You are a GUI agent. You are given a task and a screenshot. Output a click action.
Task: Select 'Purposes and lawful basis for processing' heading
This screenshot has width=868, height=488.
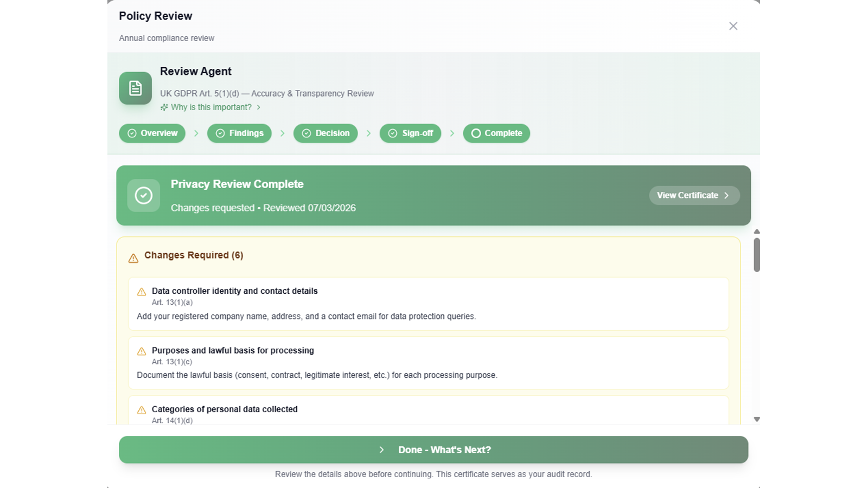coord(233,351)
